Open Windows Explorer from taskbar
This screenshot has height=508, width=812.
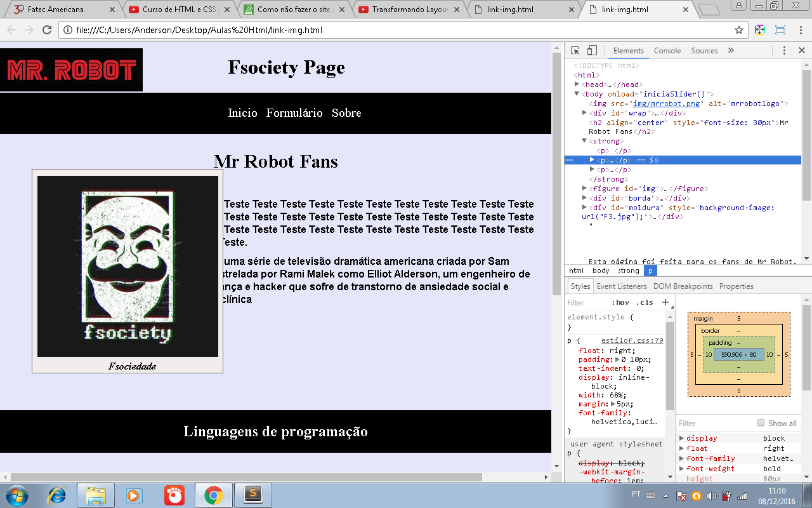[96, 495]
